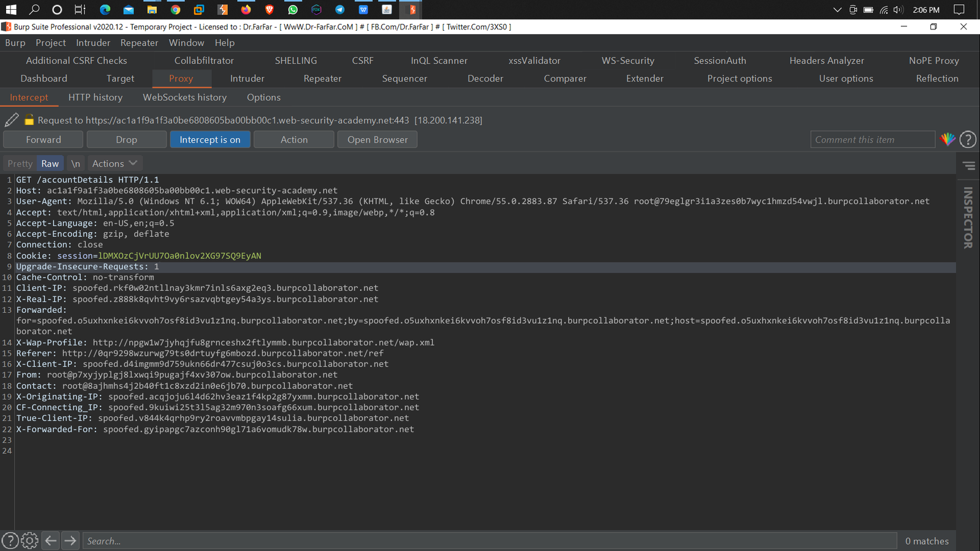The height and width of the screenshot is (551, 980).
Task: Open the editor hamburger menu icon
Action: (969, 166)
